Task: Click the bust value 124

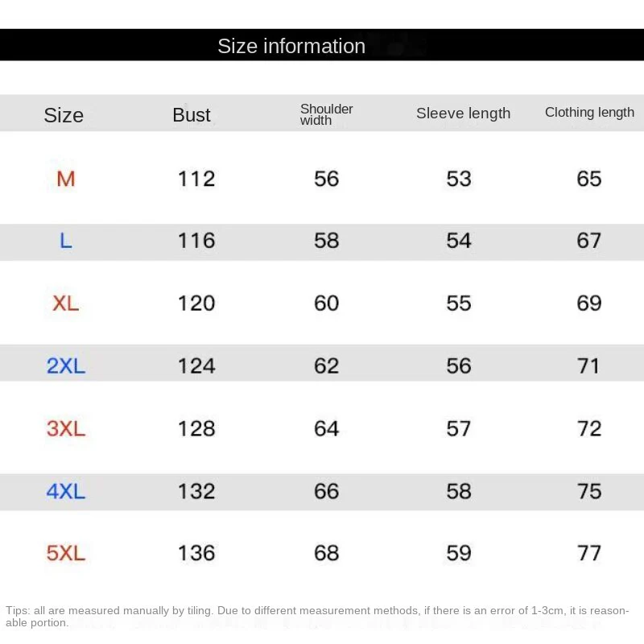Action: (196, 366)
